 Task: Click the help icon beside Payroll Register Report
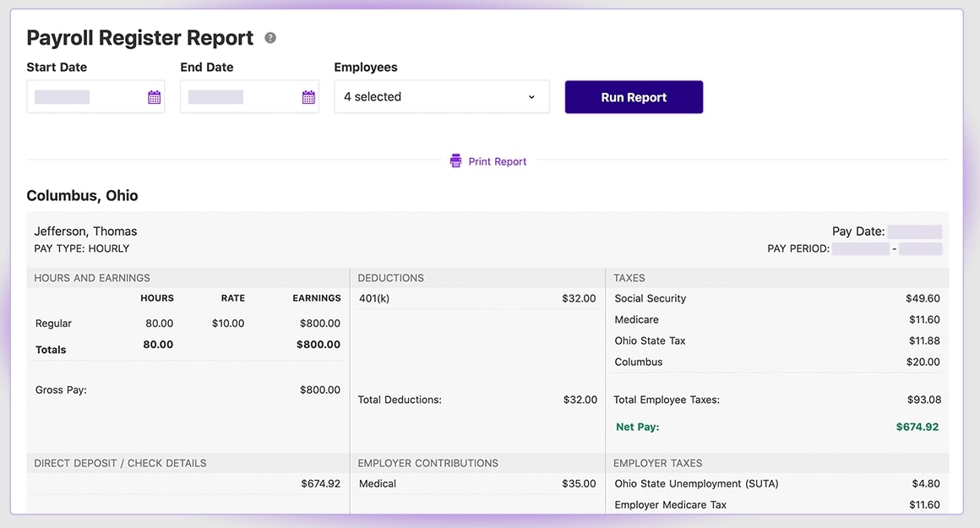point(269,36)
